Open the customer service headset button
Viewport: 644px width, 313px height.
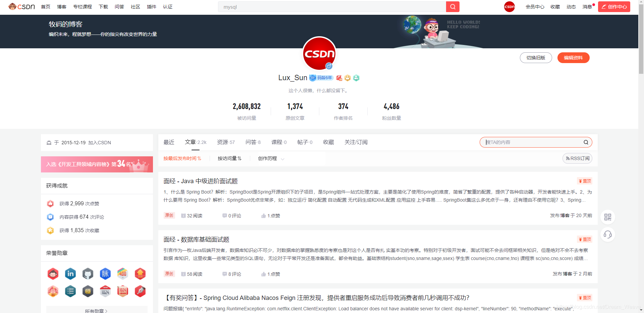pyautogui.click(x=608, y=234)
